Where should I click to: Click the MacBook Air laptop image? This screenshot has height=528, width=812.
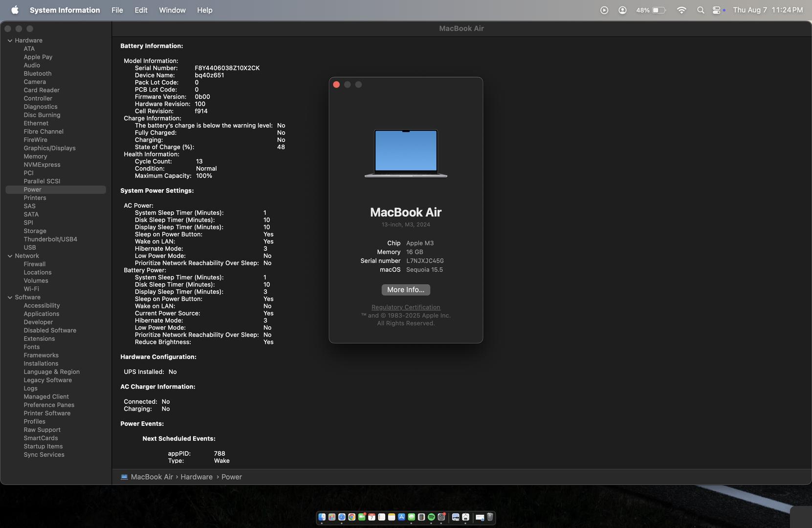(406, 153)
